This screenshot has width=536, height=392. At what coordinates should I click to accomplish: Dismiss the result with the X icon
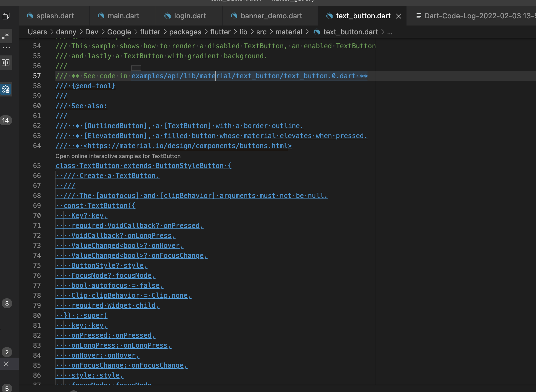coord(6,364)
